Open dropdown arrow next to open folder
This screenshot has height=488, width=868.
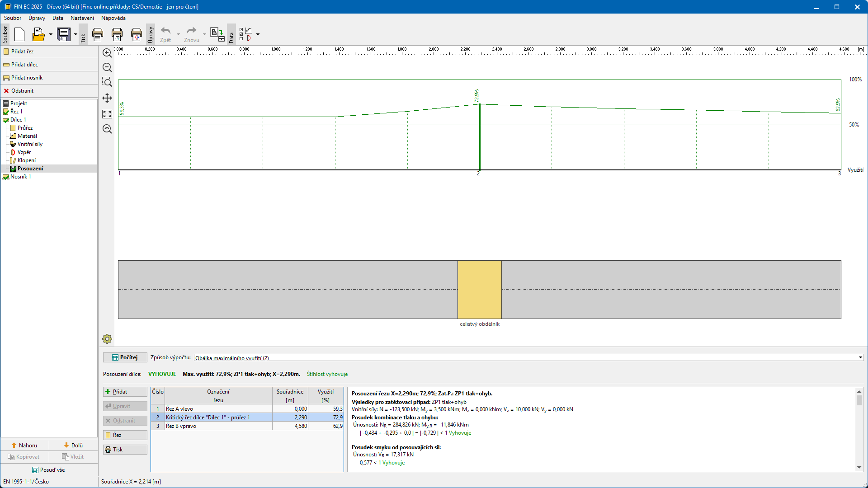pos(51,34)
